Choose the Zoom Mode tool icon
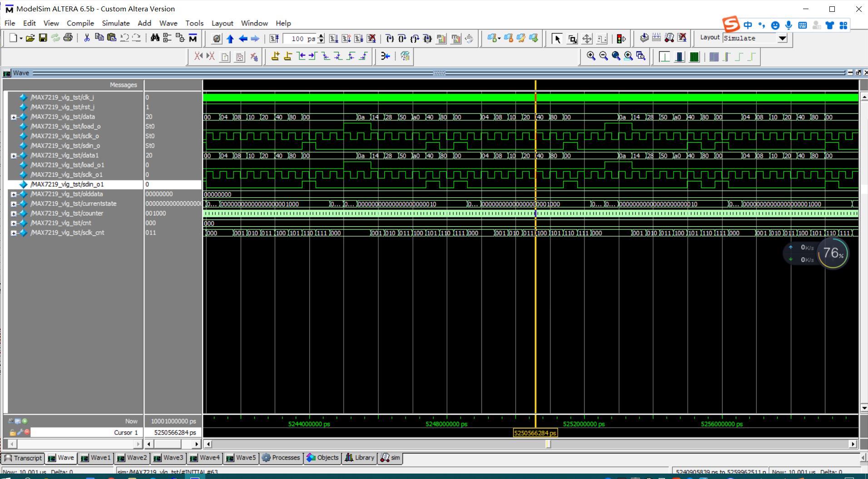 (572, 39)
